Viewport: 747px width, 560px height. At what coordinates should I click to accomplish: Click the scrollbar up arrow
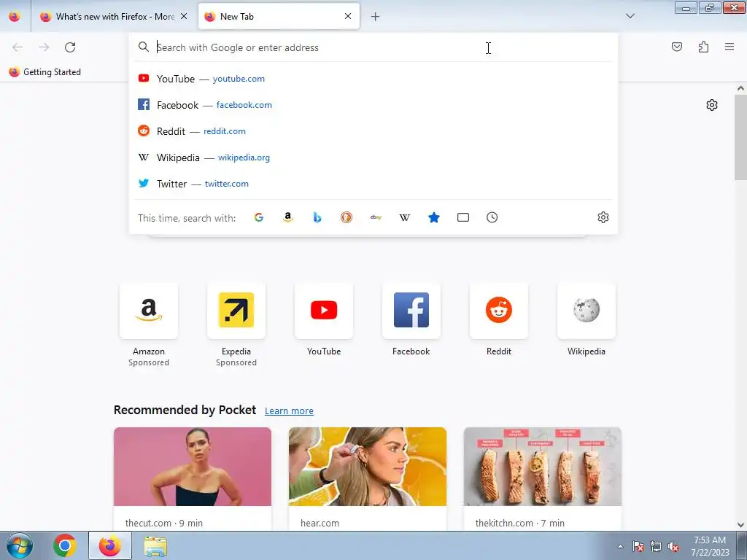pos(741,88)
